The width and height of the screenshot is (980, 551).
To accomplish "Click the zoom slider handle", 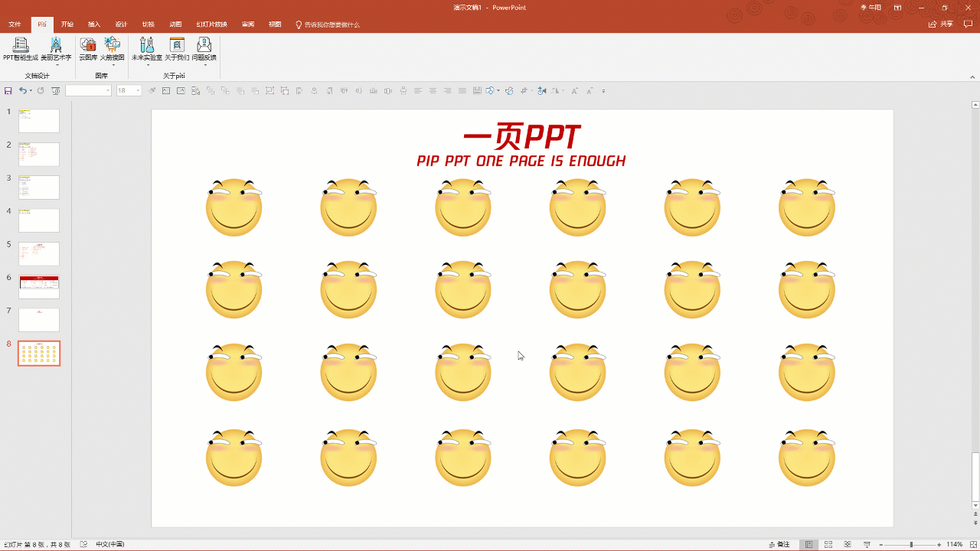I will (911, 544).
